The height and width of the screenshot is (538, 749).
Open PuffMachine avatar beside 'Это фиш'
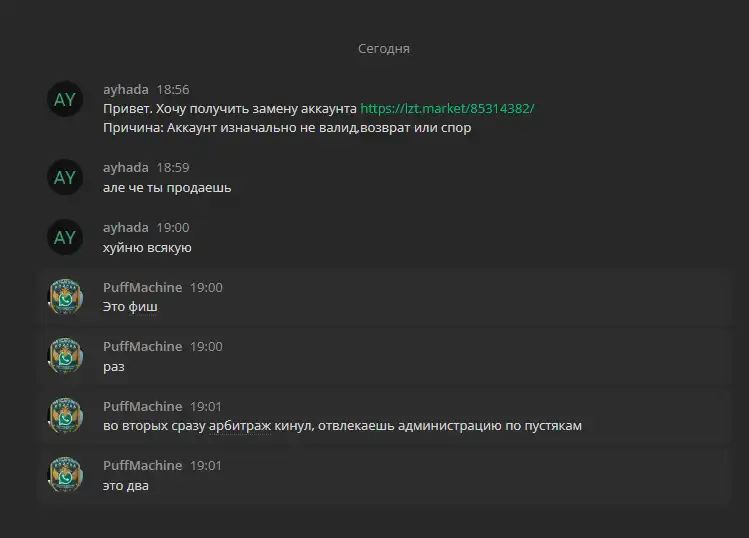pos(65,297)
